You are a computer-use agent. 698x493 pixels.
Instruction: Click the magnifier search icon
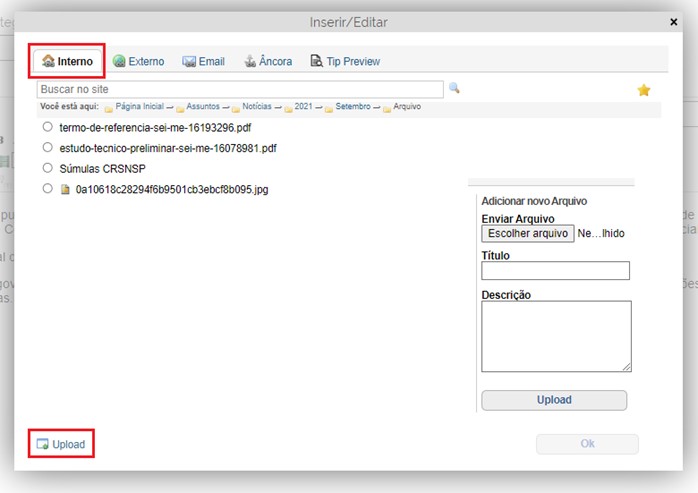point(454,88)
